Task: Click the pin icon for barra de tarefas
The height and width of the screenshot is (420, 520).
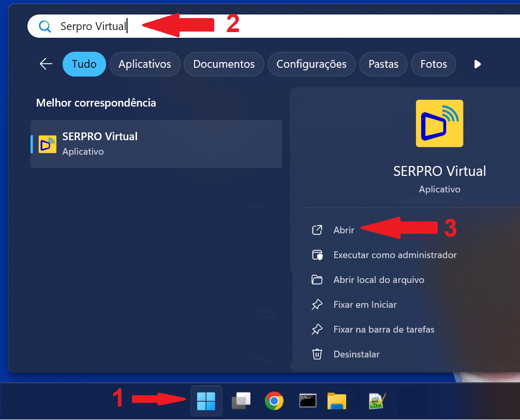Action: pos(317,329)
